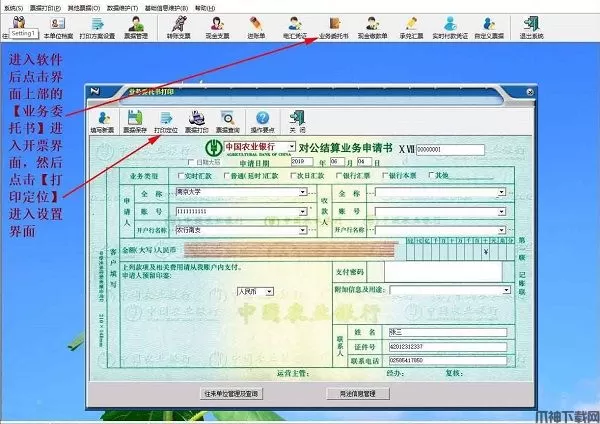Save the bill with the 票据保存 icon

135,122
